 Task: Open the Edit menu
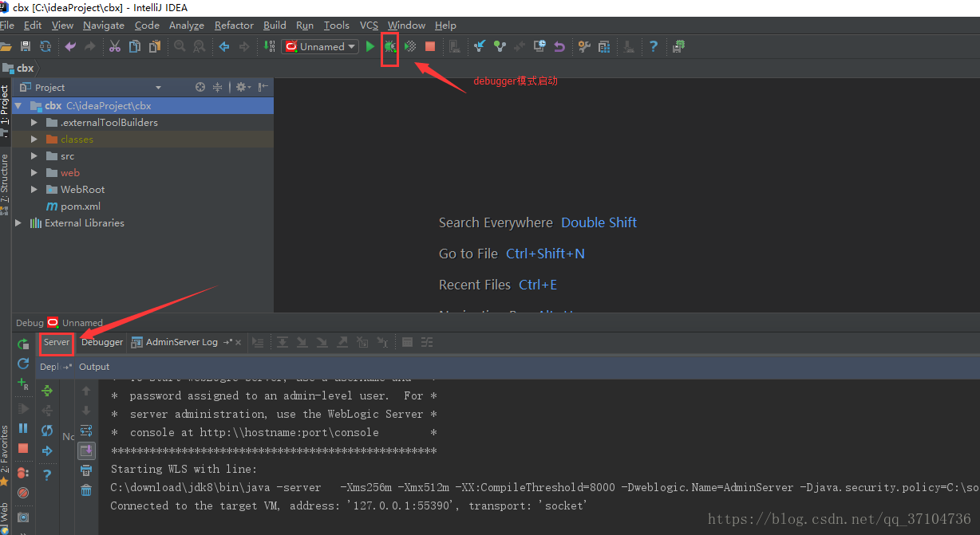(x=33, y=25)
